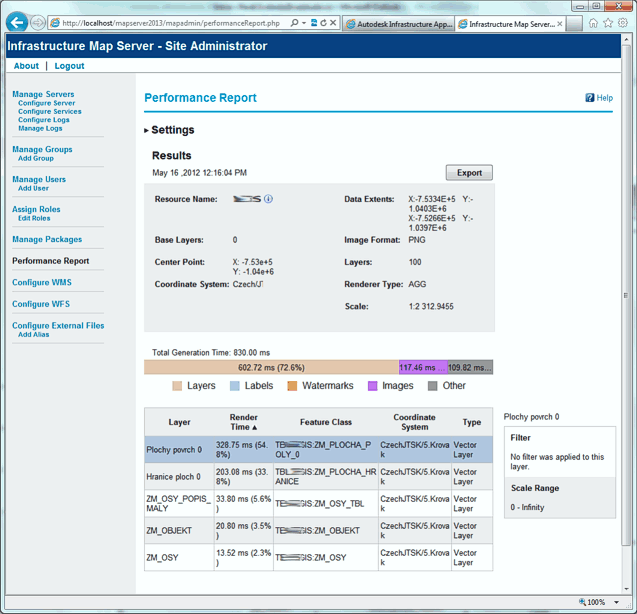637x614 pixels.
Task: Open Configure WMS in sidebar
Action: point(42,282)
